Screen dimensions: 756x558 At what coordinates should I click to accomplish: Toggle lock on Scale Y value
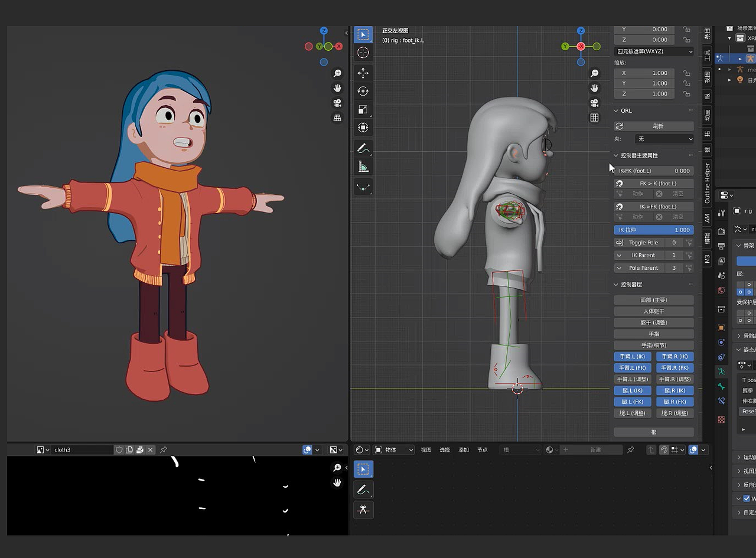(x=686, y=83)
